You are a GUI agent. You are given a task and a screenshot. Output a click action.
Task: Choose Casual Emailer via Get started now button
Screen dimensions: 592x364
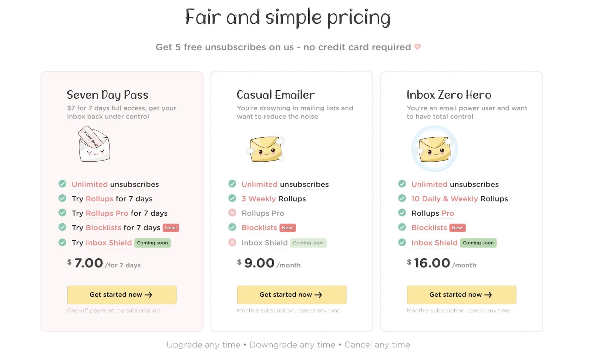(x=292, y=295)
